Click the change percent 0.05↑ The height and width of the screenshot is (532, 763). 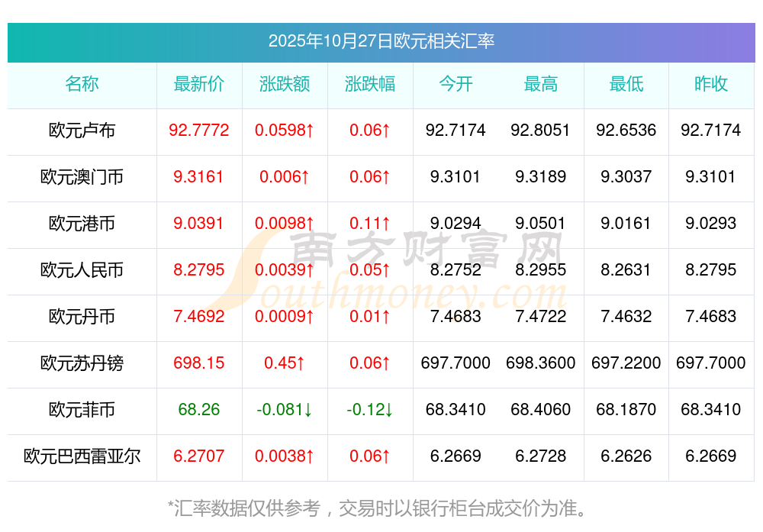point(370,269)
